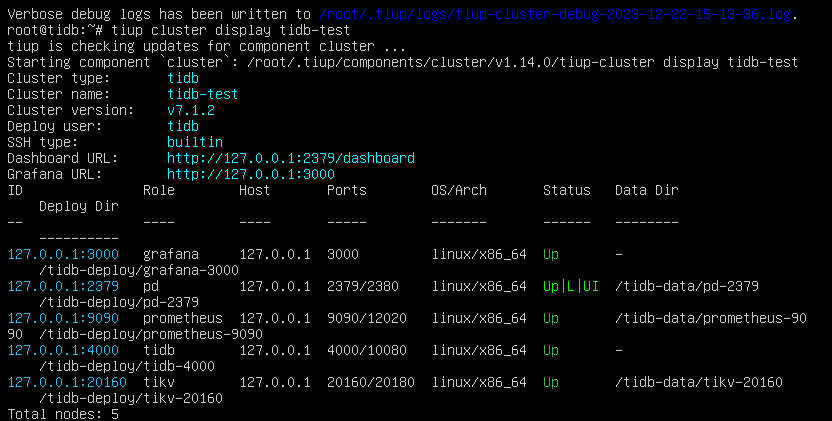Image resolution: width=832 pixels, height=421 pixels.
Task: Open the Grafana URL http://127.0.0.1:3000
Action: 250,174
